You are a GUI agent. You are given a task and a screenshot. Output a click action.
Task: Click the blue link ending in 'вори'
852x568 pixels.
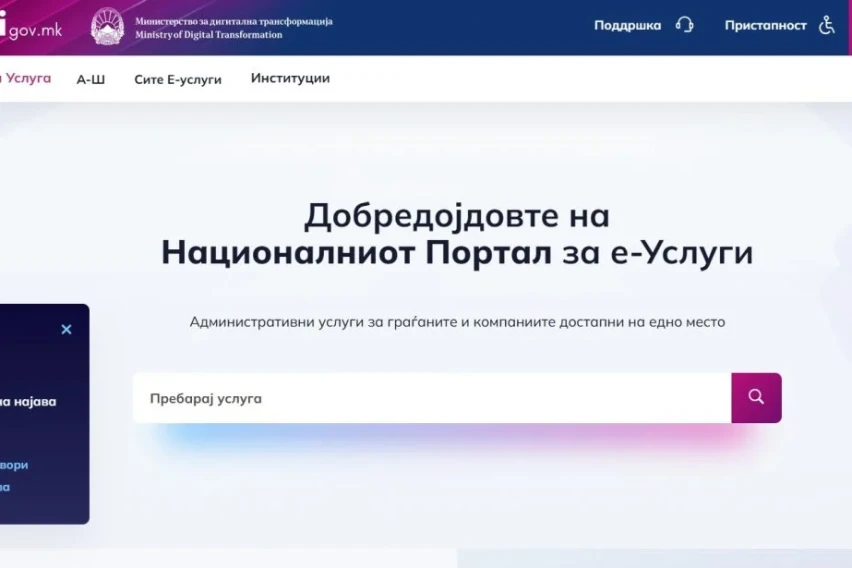pos(14,465)
